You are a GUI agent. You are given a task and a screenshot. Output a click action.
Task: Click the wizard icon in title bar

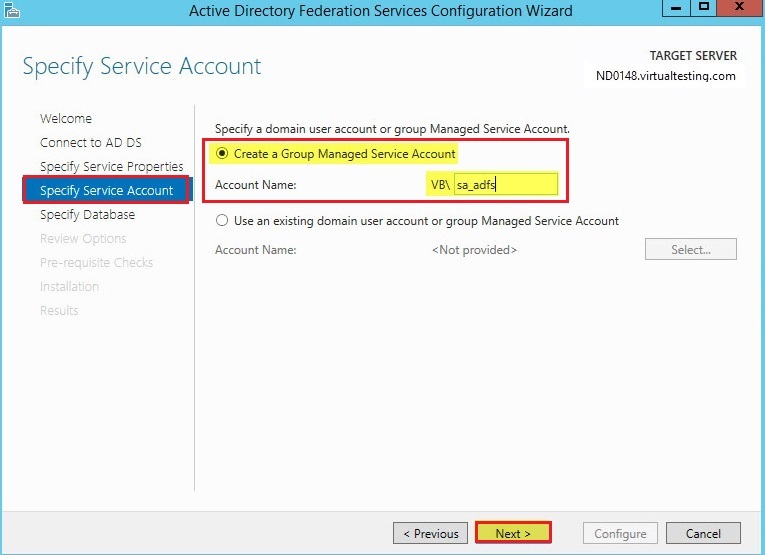tap(11, 10)
